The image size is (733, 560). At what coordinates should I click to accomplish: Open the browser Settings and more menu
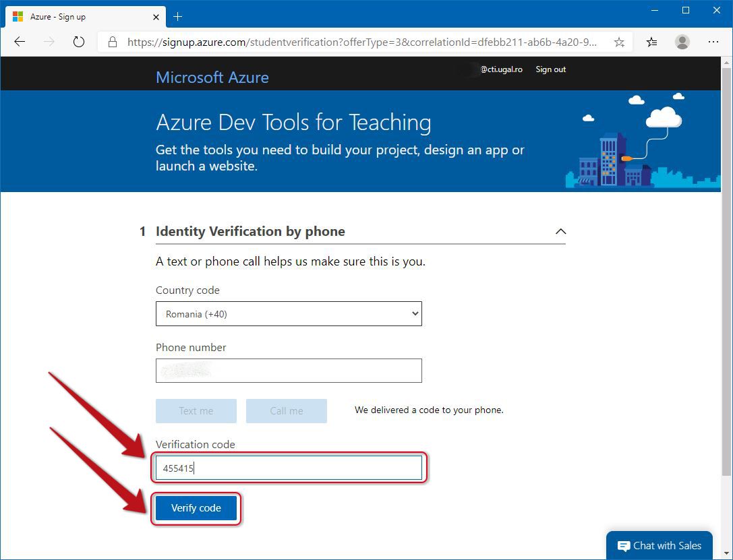click(x=713, y=42)
